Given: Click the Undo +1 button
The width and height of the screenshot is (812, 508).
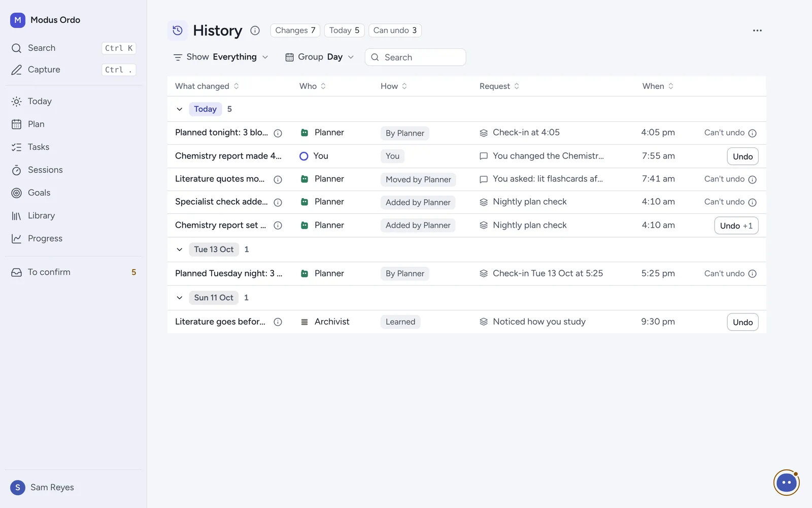Looking at the screenshot, I should click(x=736, y=226).
